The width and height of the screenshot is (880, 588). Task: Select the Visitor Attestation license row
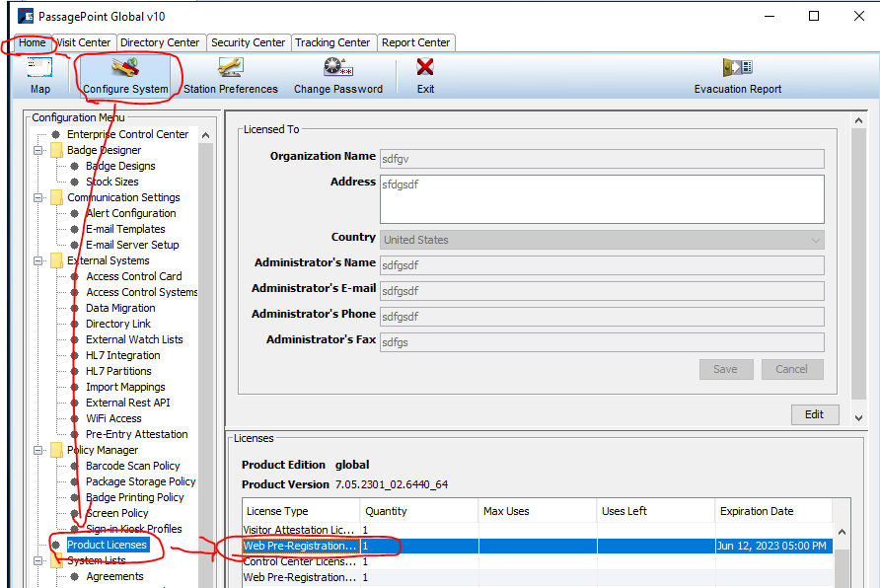pos(537,530)
